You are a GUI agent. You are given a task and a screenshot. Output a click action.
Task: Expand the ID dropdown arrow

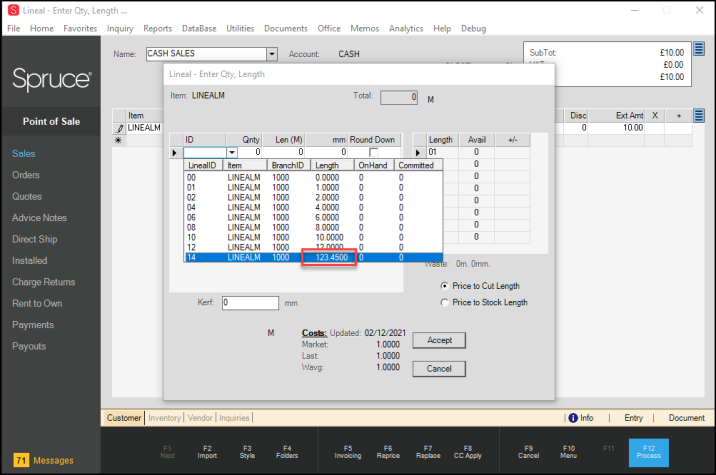[232, 153]
